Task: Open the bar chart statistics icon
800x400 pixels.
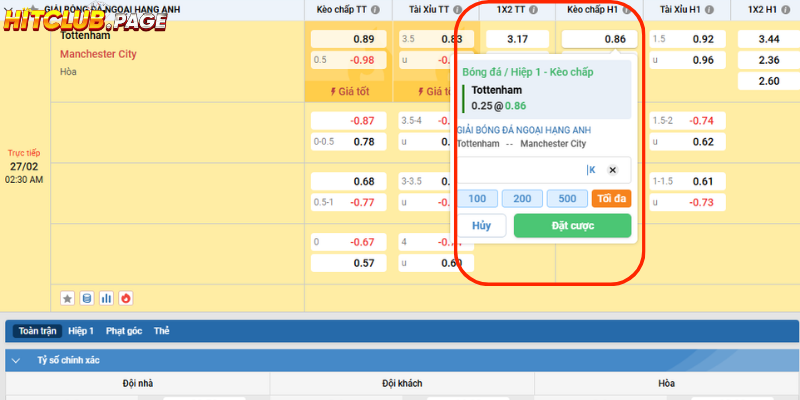Action: coord(106,298)
